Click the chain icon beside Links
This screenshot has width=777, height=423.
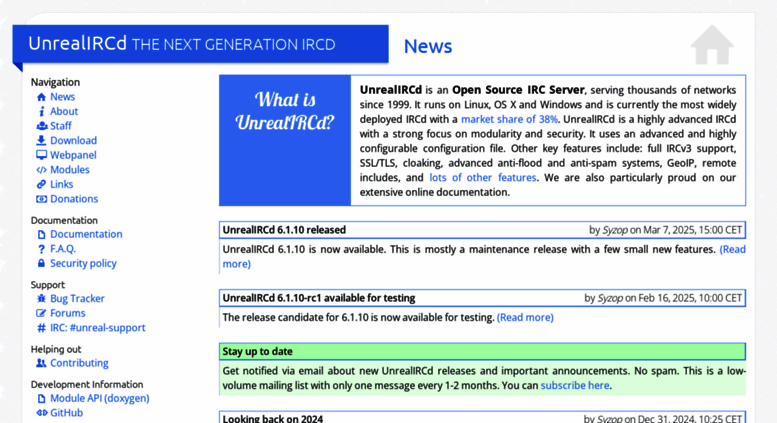point(41,184)
